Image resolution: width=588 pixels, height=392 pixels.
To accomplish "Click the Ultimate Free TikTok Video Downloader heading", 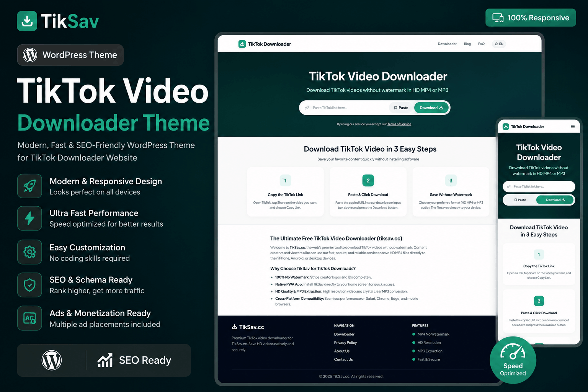I will 336,238.
